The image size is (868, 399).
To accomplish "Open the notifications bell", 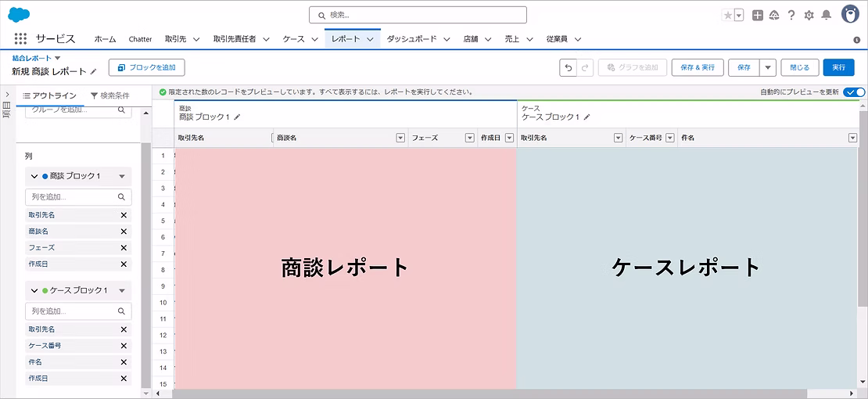I will pos(826,16).
